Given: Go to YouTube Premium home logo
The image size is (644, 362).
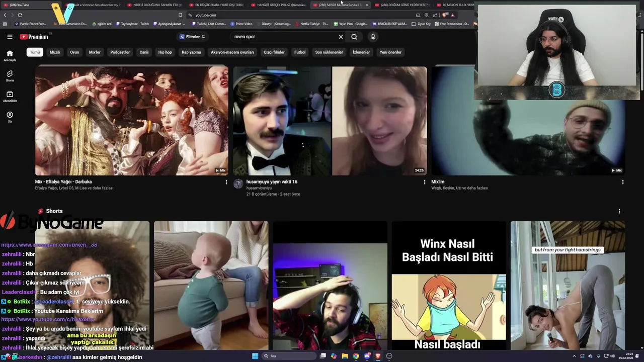Looking at the screenshot, I should [x=34, y=37].
